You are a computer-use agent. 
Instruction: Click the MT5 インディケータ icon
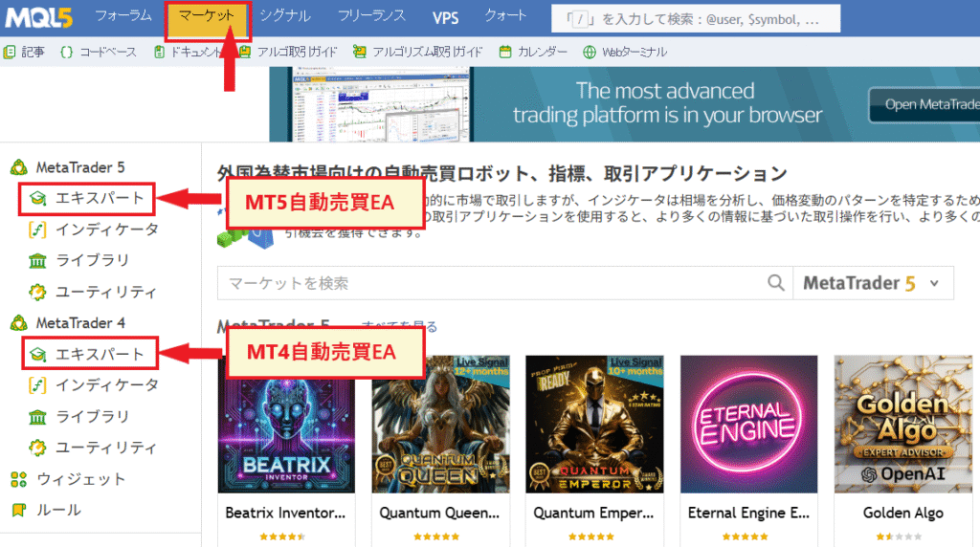pos(38,230)
